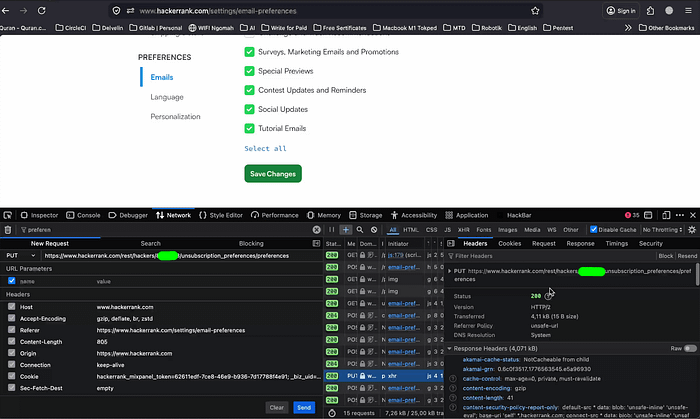Click the Filter Headers input field
The width and height of the screenshot is (700, 419).
pos(551,256)
